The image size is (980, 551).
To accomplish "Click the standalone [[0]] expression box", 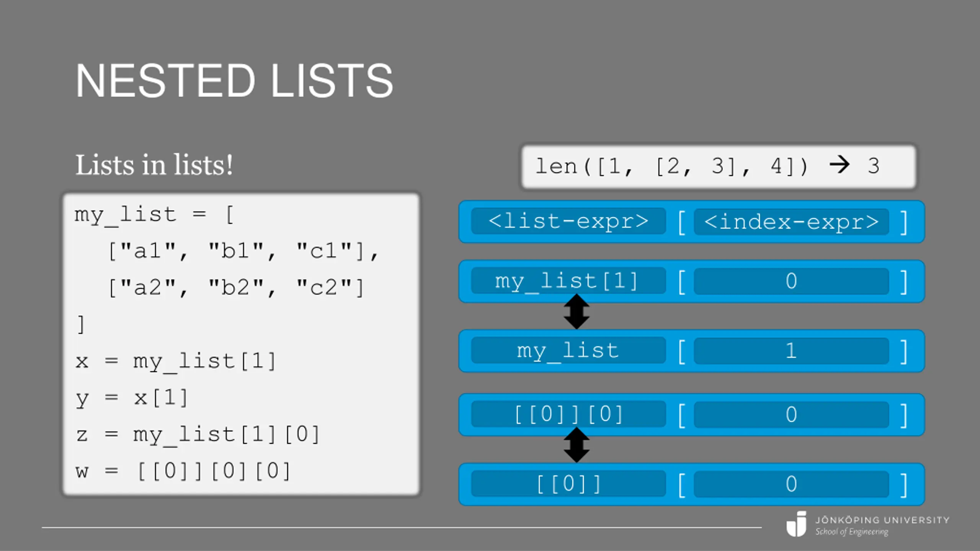I will (x=568, y=484).
